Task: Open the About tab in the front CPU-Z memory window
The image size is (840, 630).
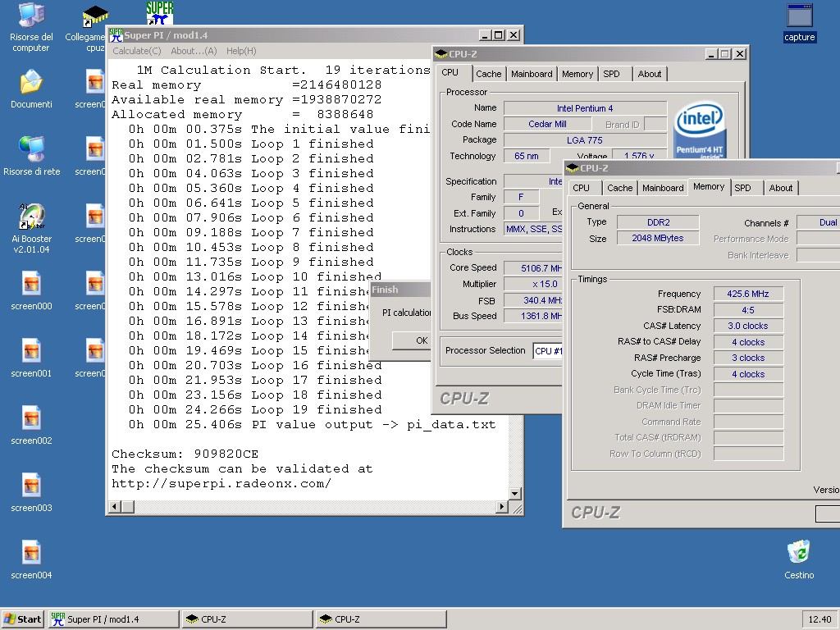Action: click(x=781, y=188)
